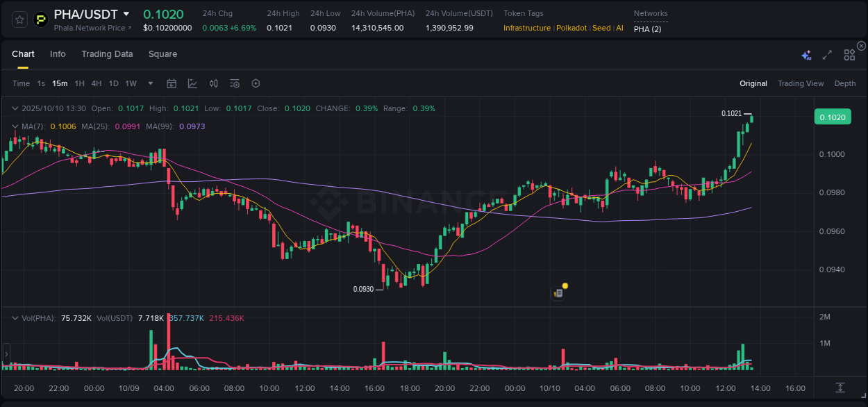
Task: Click the Polkadot token tag
Action: (x=571, y=28)
